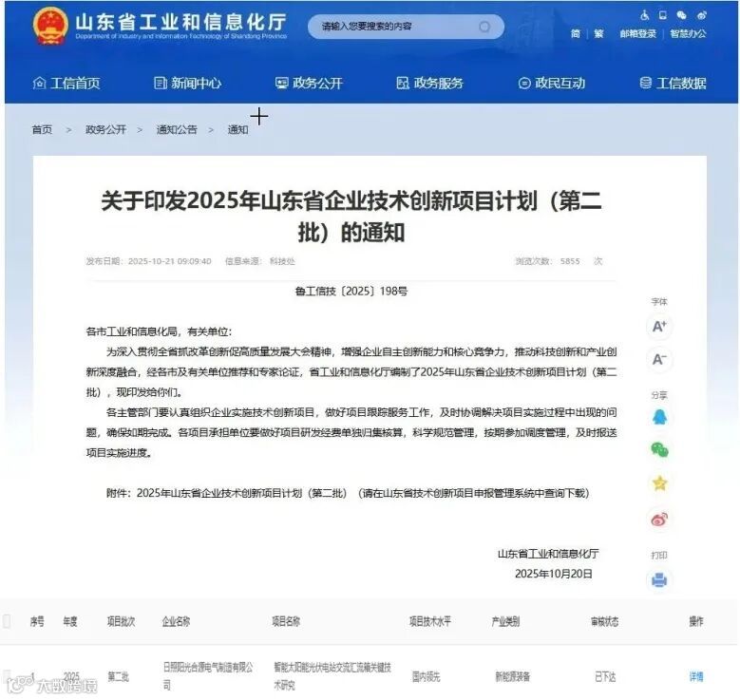This screenshot has width=740, height=700.
Task: Increase font size with the A+ button
Action: tap(659, 326)
